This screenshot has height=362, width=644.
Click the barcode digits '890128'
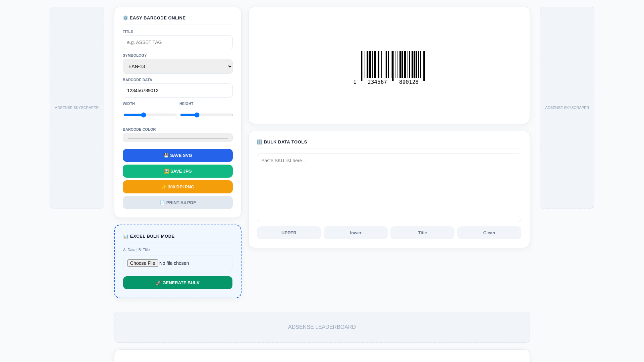(409, 82)
